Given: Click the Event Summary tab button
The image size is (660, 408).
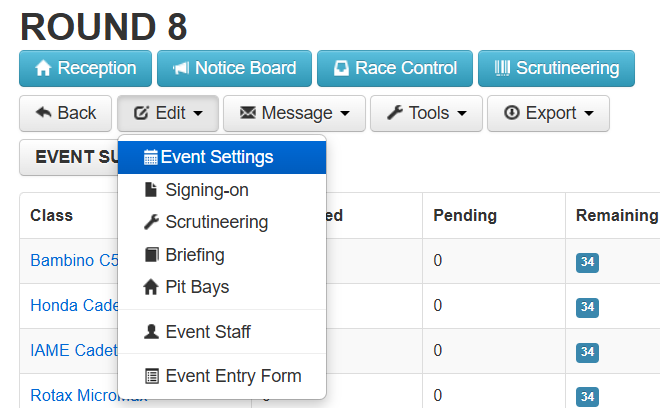Looking at the screenshot, I should click(70, 157).
